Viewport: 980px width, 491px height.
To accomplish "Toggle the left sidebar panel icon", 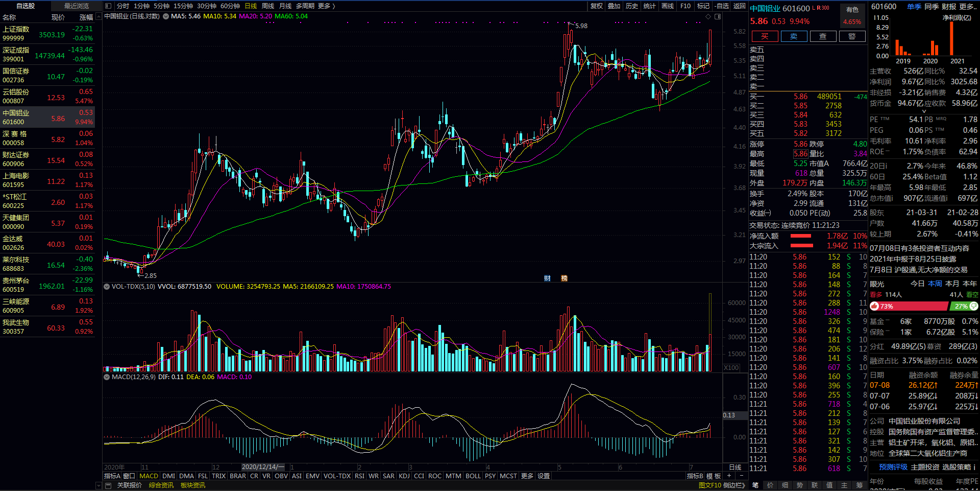I will pos(108,6).
